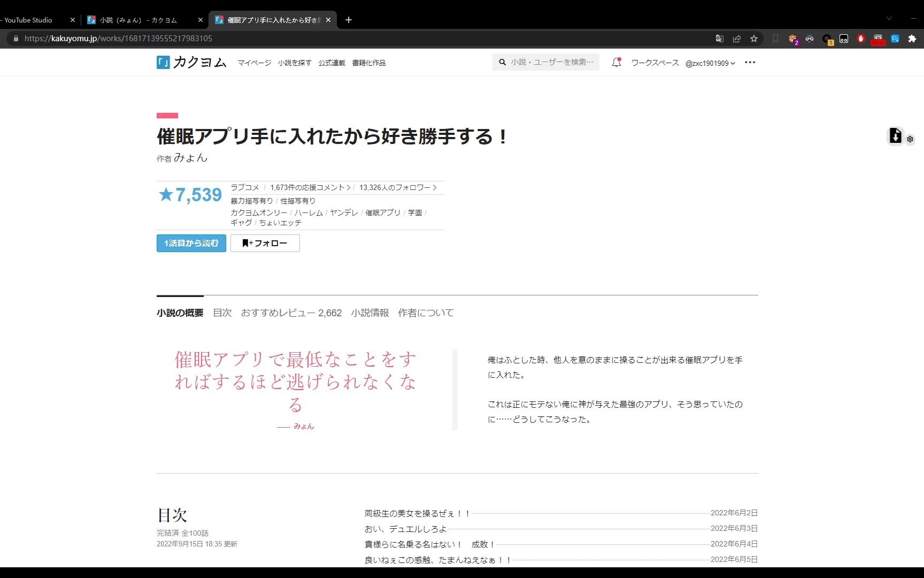
Task: Open the two-eyes square extension icon
Action: pyautogui.click(x=844, y=39)
